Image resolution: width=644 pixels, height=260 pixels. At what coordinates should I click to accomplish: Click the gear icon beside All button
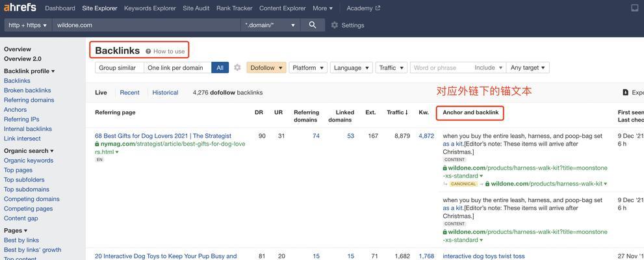tap(237, 68)
